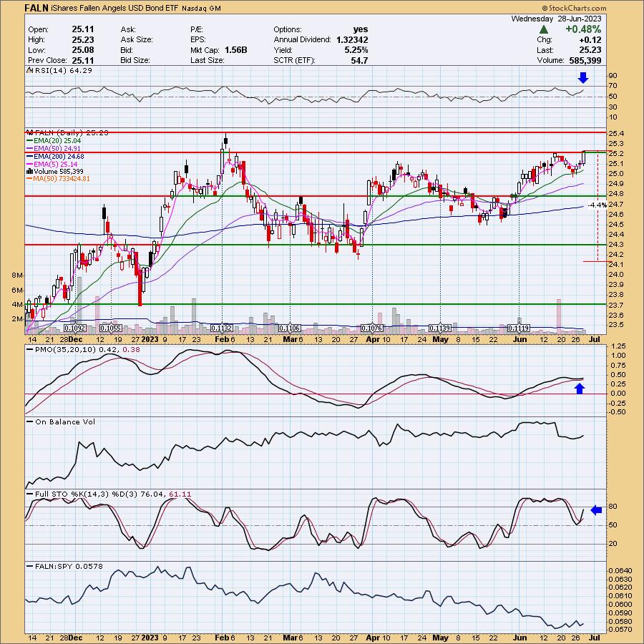
Task: Select the iShares Fallen Angels USD Bond ETF title
Action: [114, 8]
